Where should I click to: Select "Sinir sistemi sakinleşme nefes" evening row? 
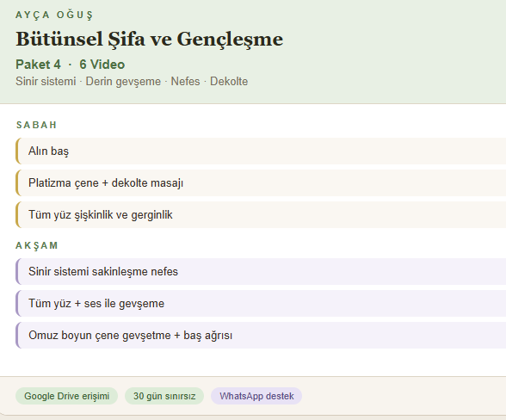[261, 271]
